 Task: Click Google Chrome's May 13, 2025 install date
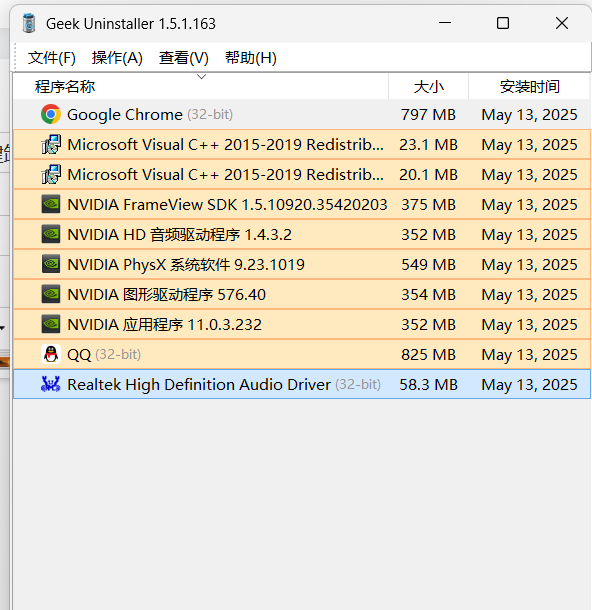529,114
